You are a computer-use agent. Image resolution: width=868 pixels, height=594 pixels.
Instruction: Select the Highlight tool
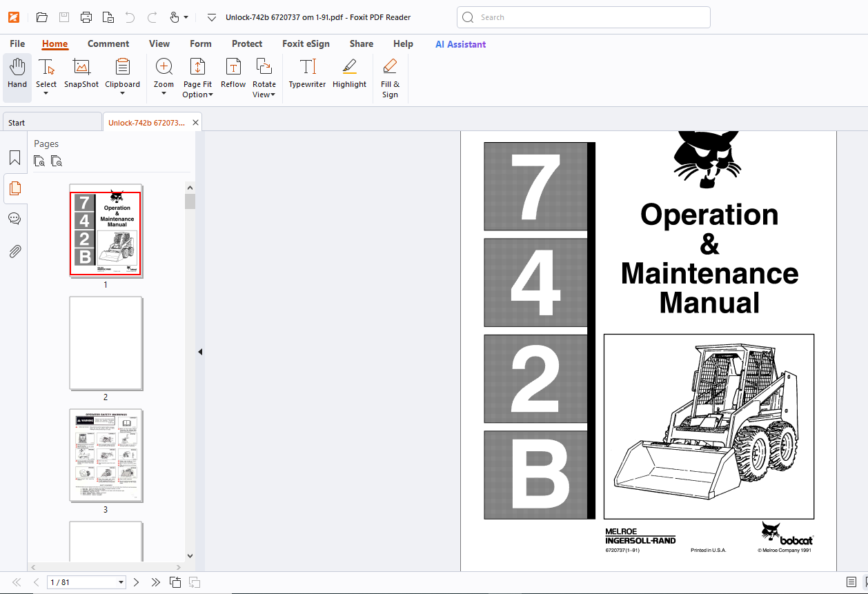349,74
